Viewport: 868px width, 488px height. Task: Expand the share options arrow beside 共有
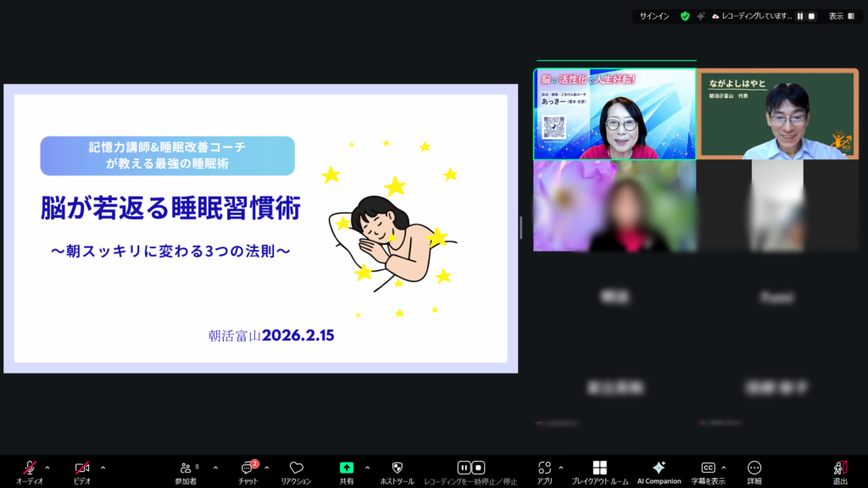click(x=367, y=468)
